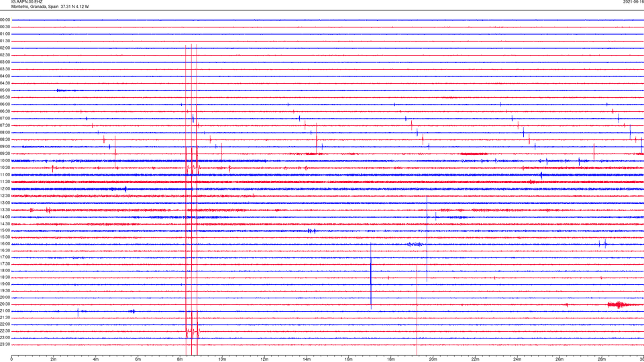Select the 20:00 trace time label
The height and width of the screenshot is (362, 644).
(x=5, y=297)
